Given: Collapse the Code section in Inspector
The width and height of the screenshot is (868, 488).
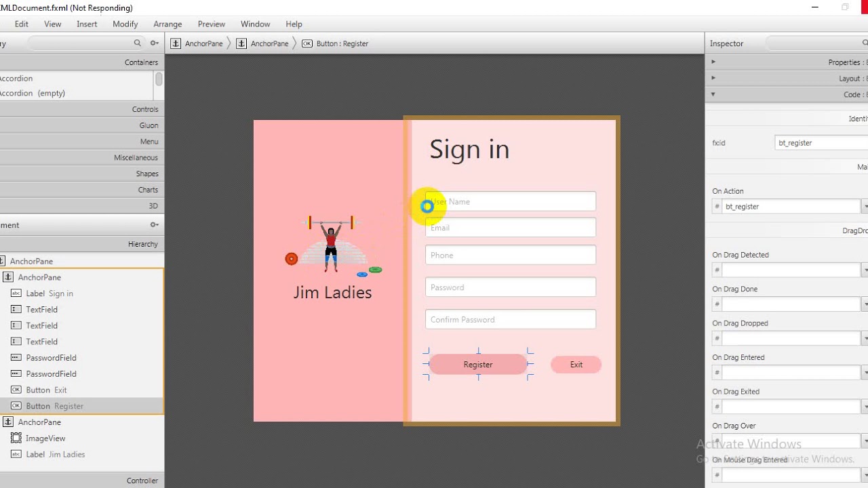Looking at the screenshot, I should [x=713, y=94].
